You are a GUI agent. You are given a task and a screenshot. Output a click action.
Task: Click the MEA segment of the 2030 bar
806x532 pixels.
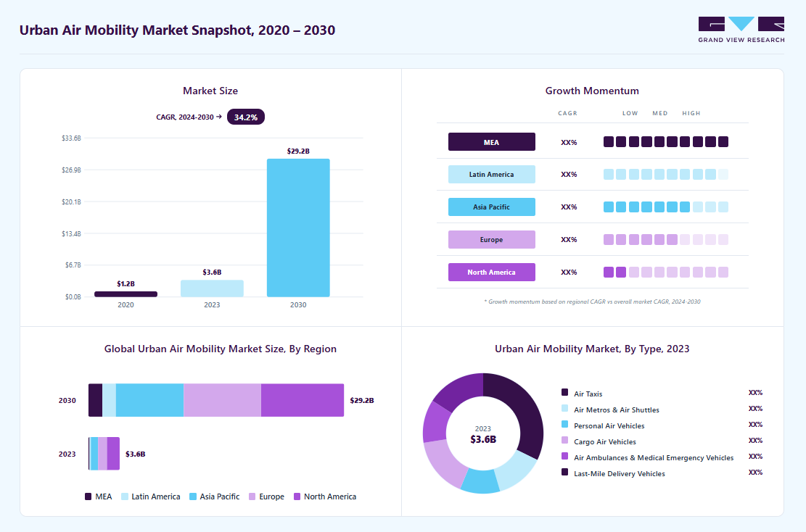coord(95,400)
